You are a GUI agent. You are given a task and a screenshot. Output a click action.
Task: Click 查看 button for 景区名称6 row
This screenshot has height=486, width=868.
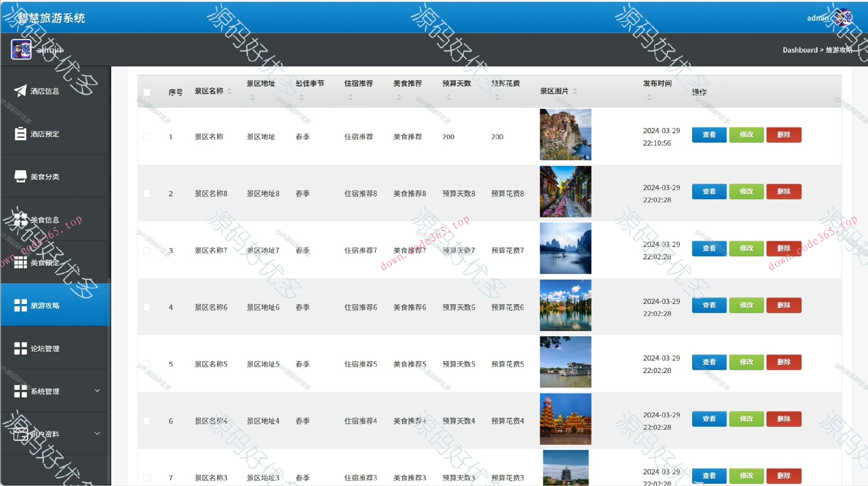click(709, 305)
